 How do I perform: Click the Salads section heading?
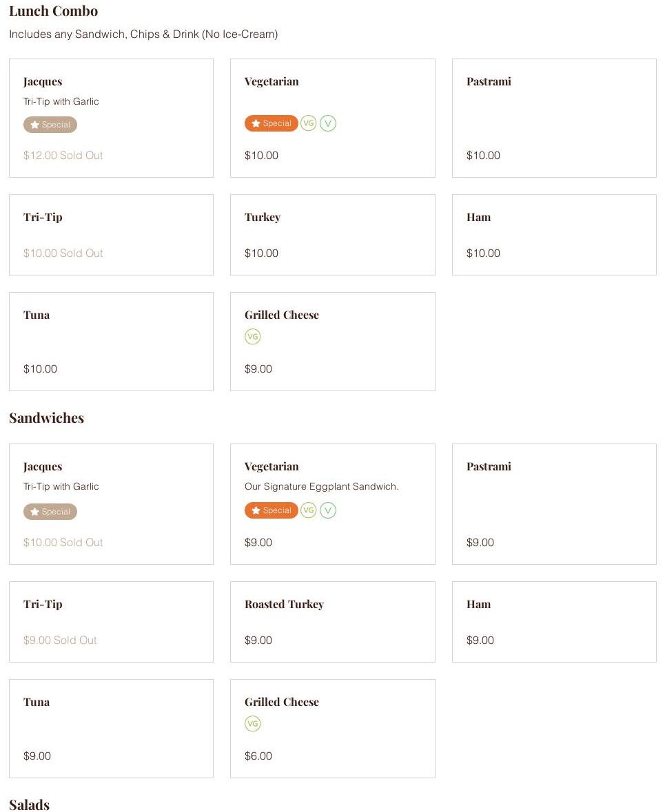[x=29, y=804]
